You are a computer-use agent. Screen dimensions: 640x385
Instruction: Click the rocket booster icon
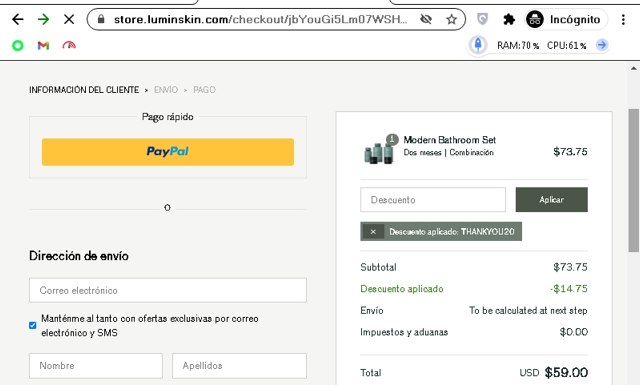coord(478,45)
